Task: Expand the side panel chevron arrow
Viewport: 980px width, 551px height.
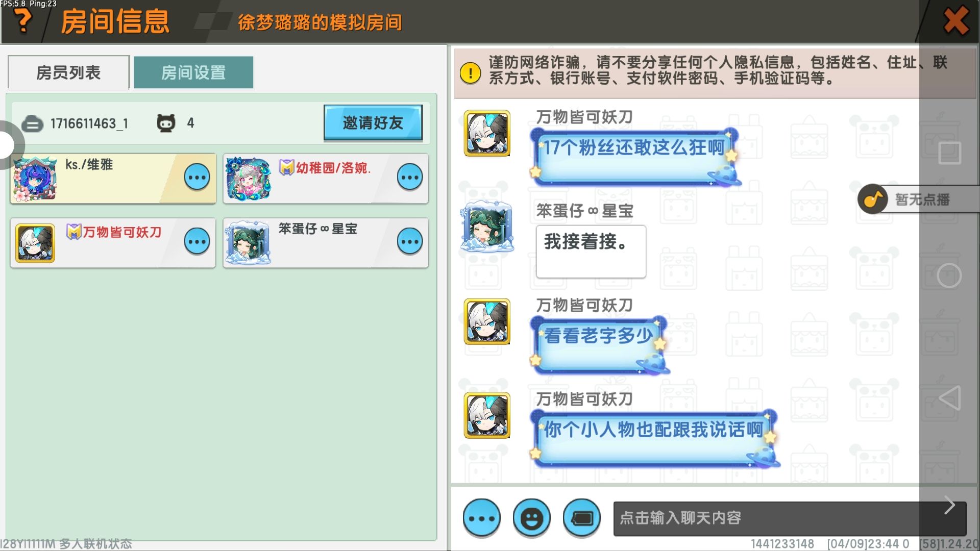Action: [949, 505]
